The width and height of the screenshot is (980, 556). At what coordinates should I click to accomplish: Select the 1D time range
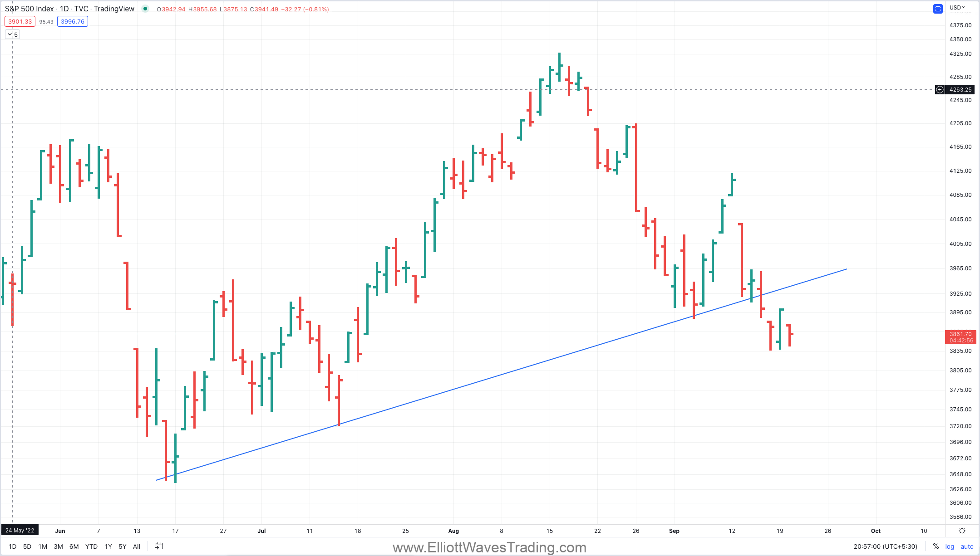pyautogui.click(x=13, y=546)
